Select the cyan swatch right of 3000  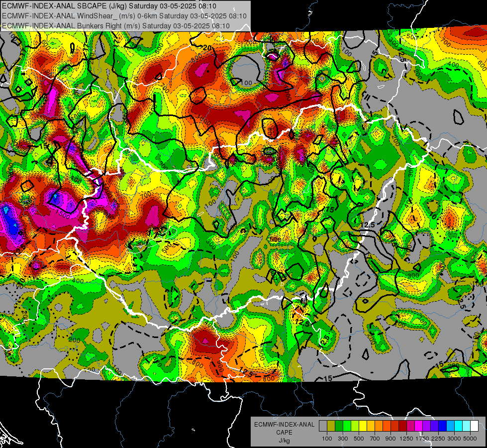459,426
